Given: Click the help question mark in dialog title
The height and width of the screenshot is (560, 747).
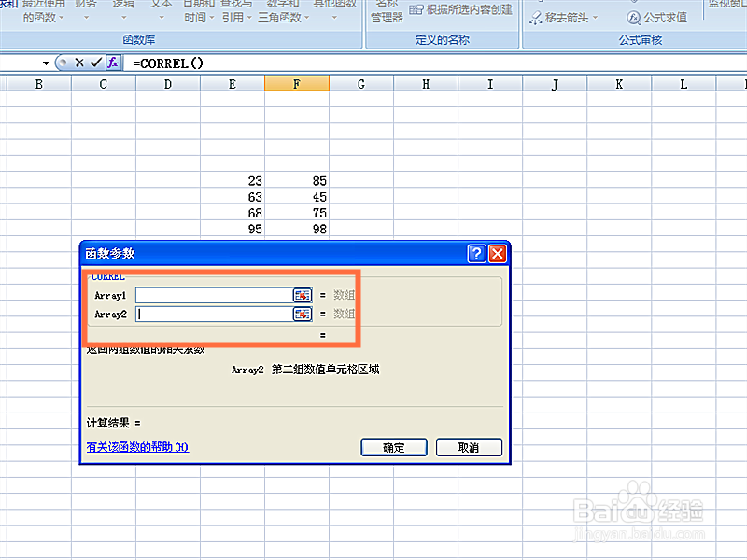Looking at the screenshot, I should [x=477, y=254].
